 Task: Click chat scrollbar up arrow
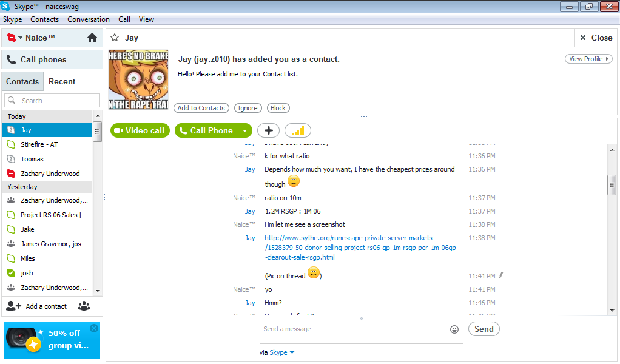612,150
